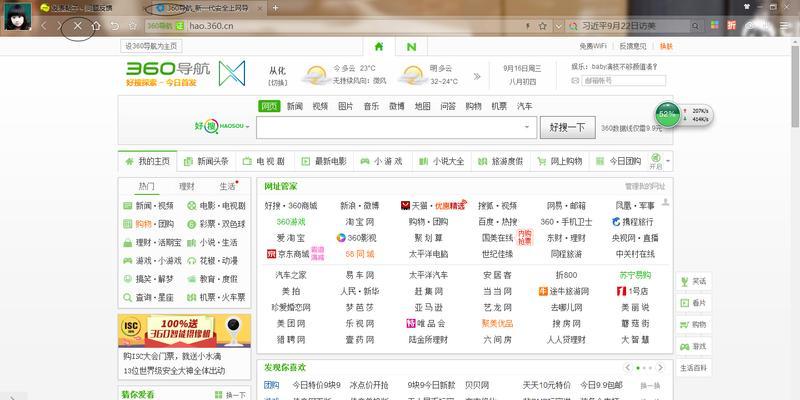The height and width of the screenshot is (400, 800).
Task: Open the red 折 discount extension icon
Action: click(x=732, y=25)
